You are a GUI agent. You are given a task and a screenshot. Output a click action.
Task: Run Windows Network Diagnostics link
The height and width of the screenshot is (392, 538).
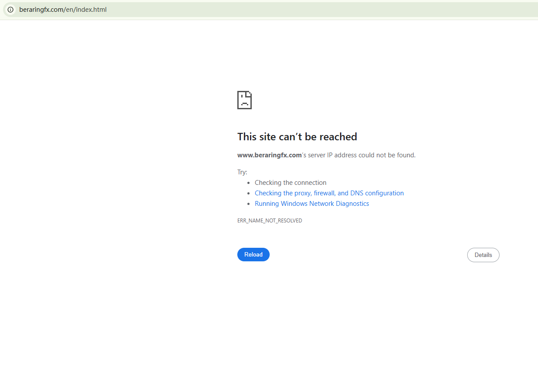coord(312,204)
